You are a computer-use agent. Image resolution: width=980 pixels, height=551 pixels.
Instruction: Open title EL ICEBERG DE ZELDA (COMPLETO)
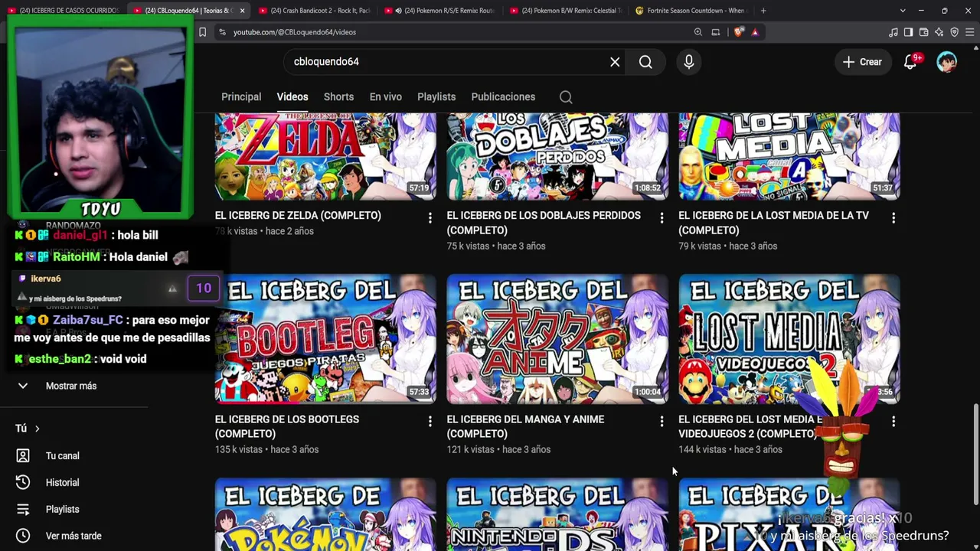(298, 216)
